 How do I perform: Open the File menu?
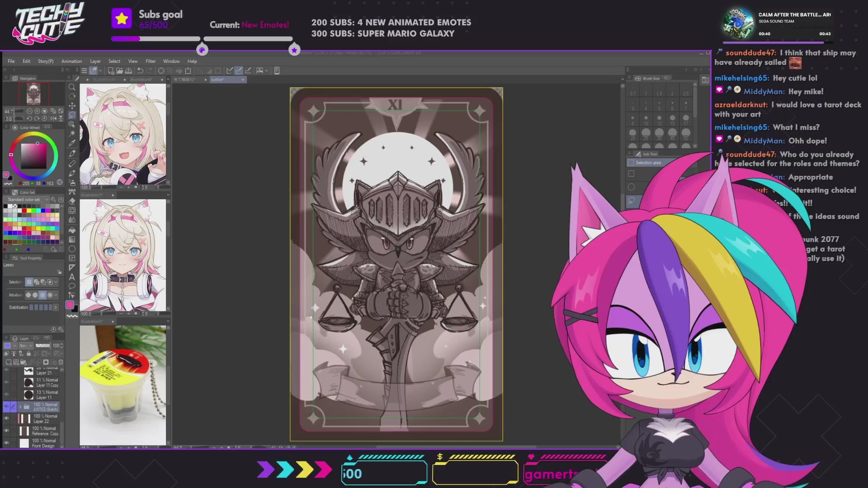click(11, 61)
